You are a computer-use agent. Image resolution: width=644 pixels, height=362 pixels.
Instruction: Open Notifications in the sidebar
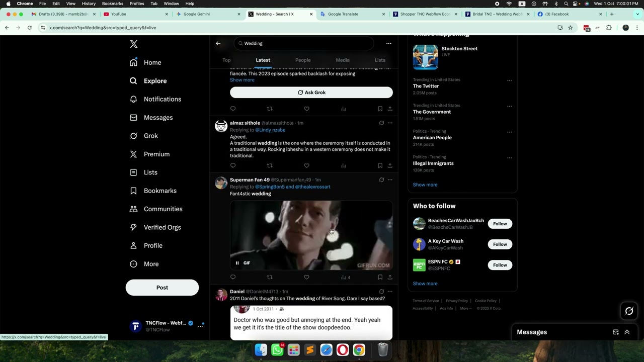(x=155, y=99)
